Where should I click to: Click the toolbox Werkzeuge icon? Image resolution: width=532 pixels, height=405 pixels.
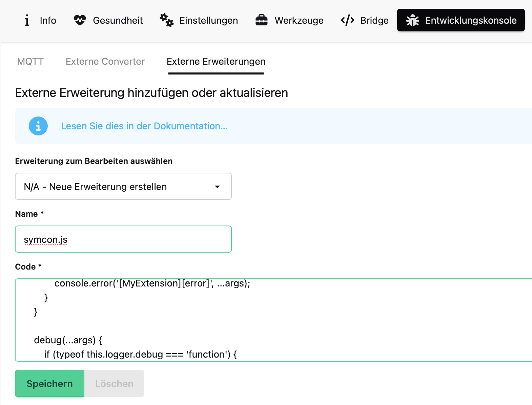262,20
